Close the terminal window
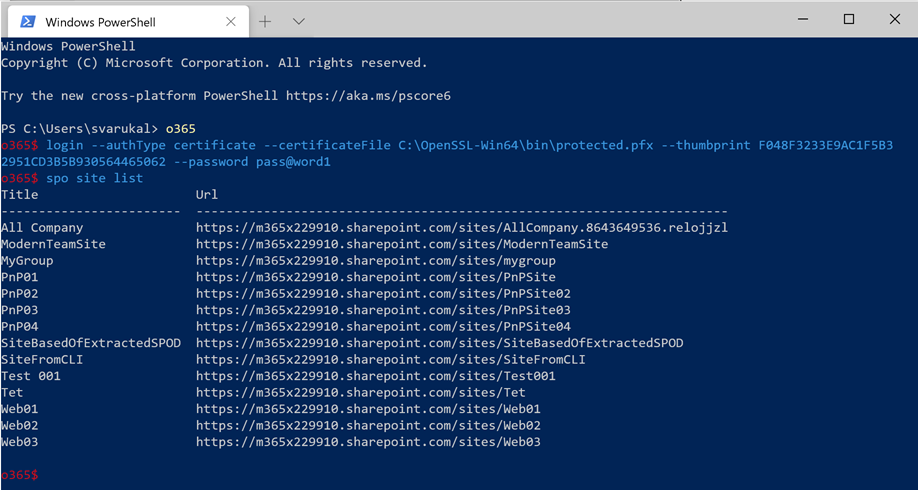Screen dimensions: 918x490 click(x=894, y=19)
